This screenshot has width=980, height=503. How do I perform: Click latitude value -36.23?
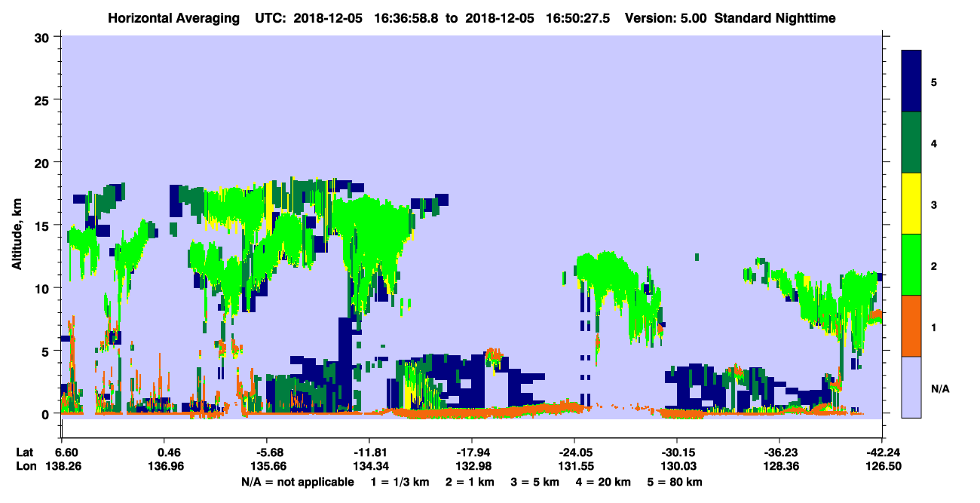[779, 452]
